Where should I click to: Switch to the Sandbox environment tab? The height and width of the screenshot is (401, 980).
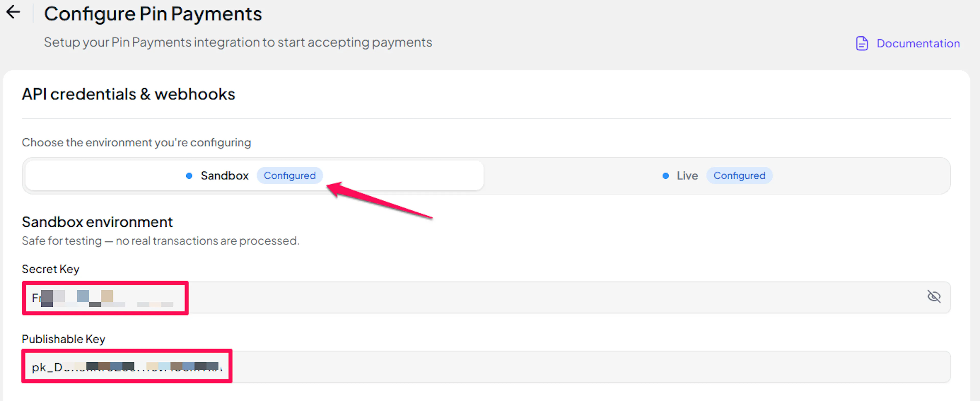coord(254,175)
